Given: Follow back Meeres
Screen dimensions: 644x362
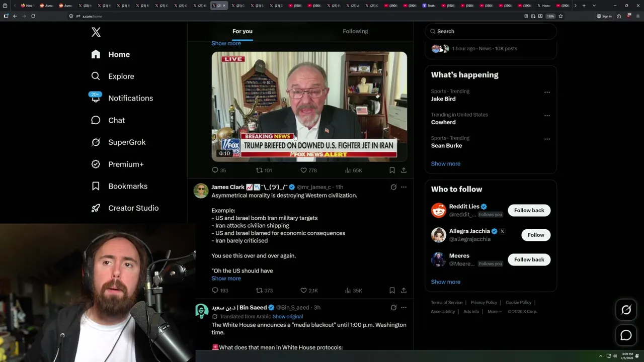Looking at the screenshot, I should pyautogui.click(x=529, y=259).
